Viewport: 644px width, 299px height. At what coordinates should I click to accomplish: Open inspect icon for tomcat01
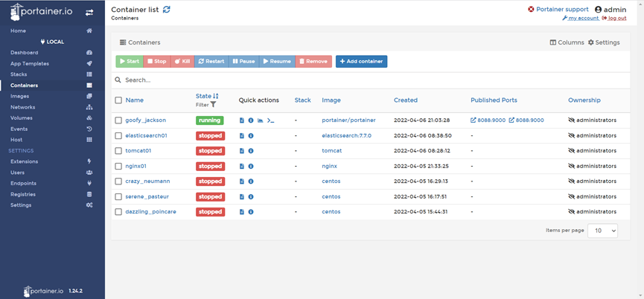coord(251,151)
